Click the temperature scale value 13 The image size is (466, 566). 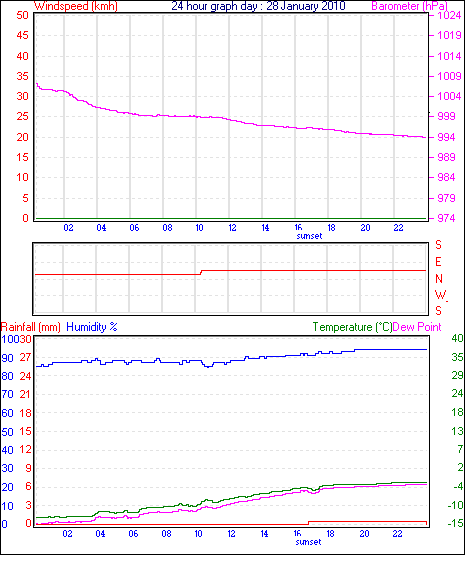click(457, 431)
